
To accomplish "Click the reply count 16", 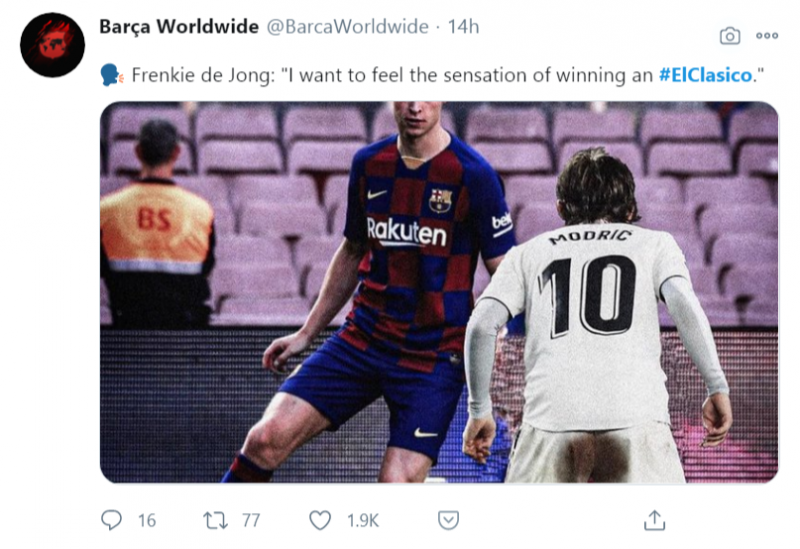I will point(147,520).
